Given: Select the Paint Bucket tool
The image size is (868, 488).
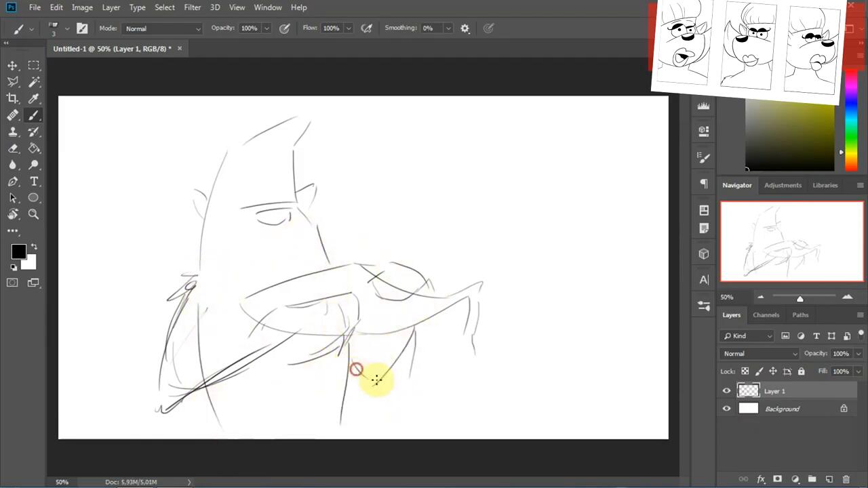Looking at the screenshot, I should click(34, 148).
